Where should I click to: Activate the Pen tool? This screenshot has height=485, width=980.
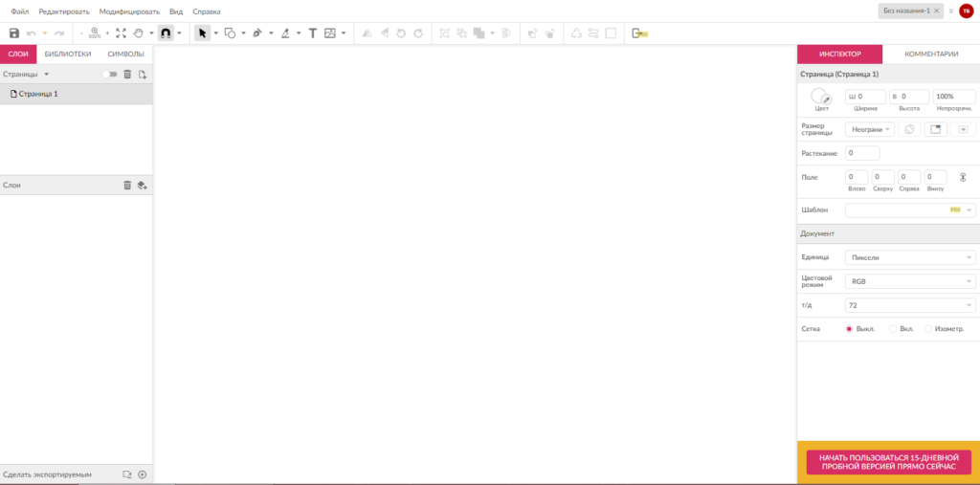(257, 33)
